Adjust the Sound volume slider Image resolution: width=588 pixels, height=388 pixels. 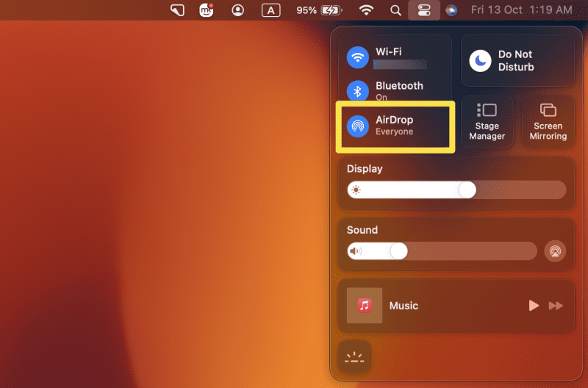442,251
